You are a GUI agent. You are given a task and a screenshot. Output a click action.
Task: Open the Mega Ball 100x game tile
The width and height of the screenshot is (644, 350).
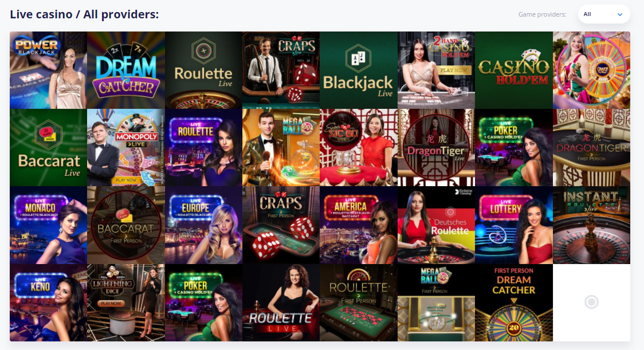point(281,147)
